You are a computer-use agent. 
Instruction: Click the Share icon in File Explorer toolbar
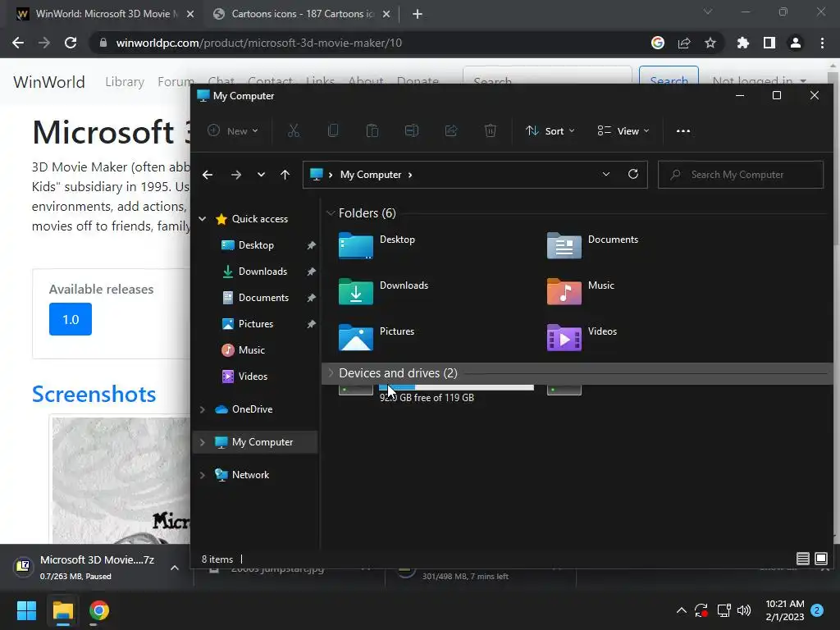click(451, 130)
